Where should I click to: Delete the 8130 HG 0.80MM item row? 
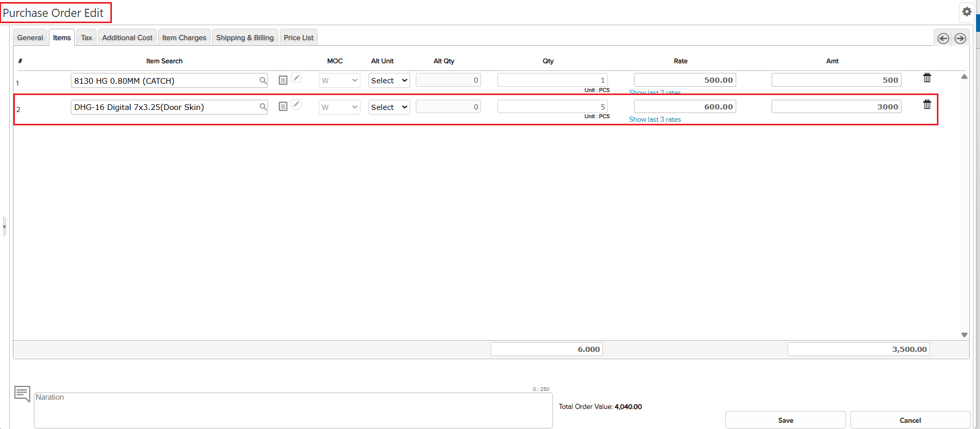tap(927, 78)
